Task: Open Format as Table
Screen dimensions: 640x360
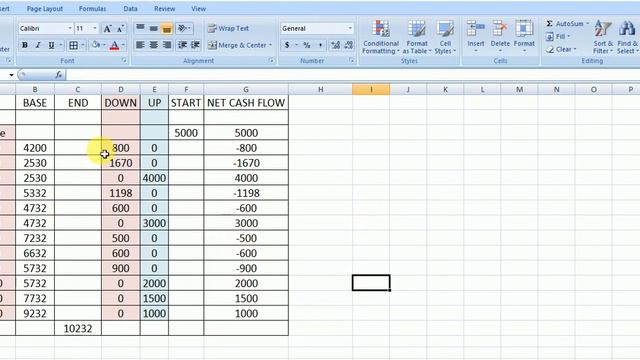Action: (417, 37)
